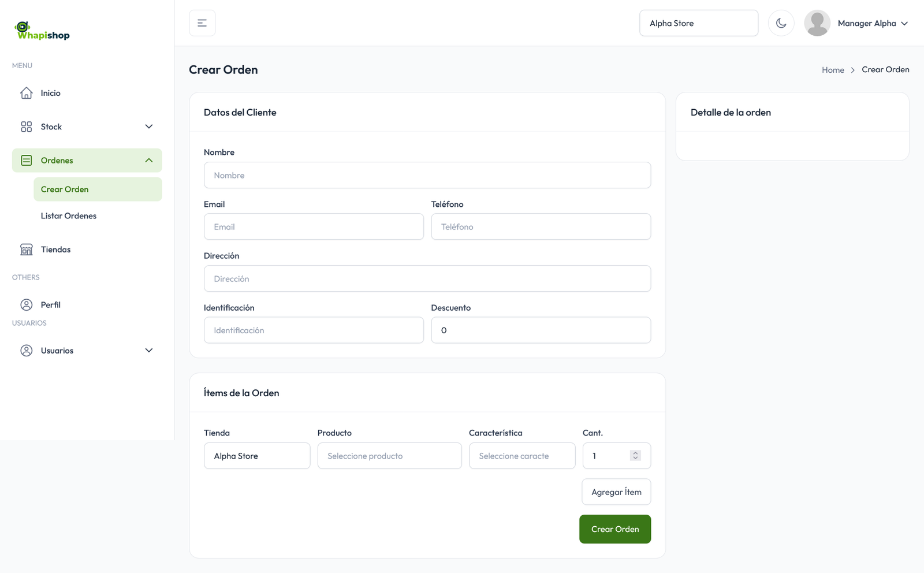Click the user avatar picture
The height and width of the screenshot is (573, 924).
click(x=817, y=23)
